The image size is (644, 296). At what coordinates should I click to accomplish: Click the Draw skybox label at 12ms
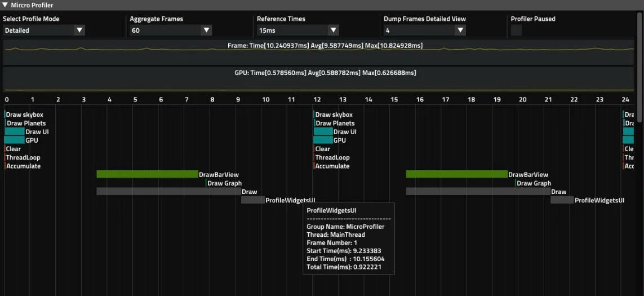(334, 114)
